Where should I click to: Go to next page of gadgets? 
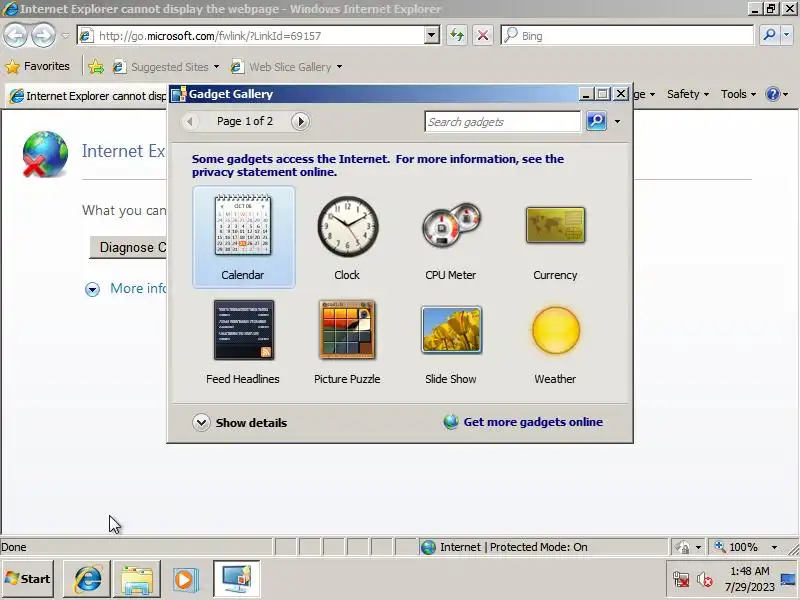point(300,121)
